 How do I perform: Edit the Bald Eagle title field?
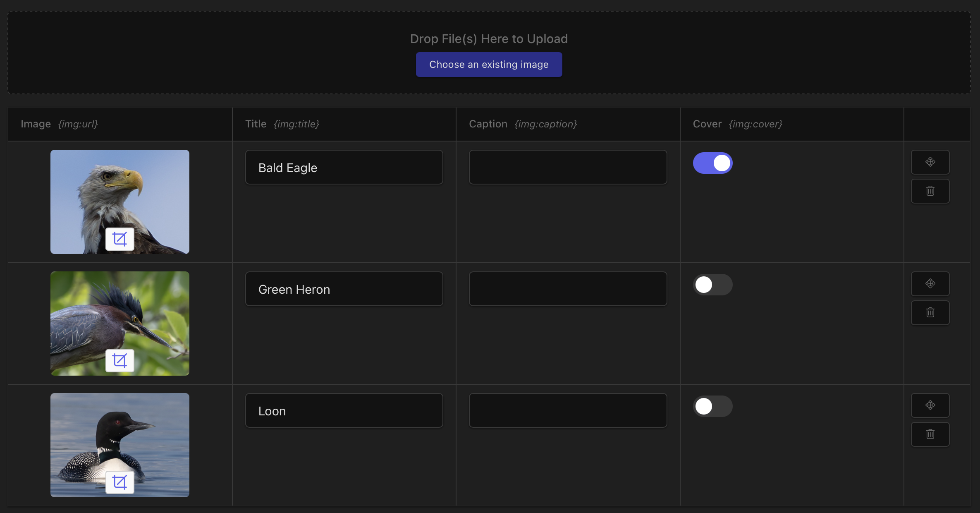[344, 167]
